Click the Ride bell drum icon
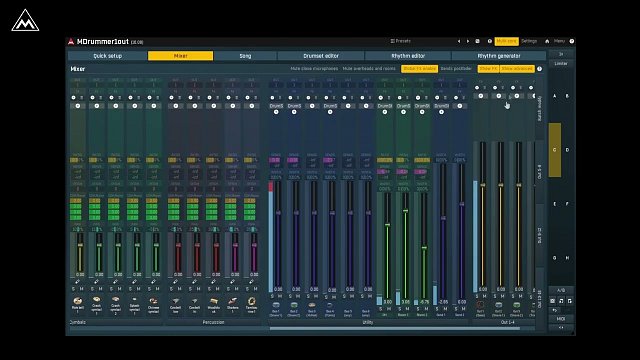Screen dimensions: 640x360 [78, 301]
